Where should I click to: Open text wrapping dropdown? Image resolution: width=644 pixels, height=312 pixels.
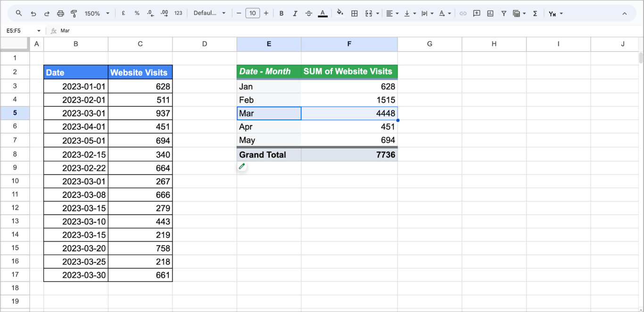pos(427,13)
